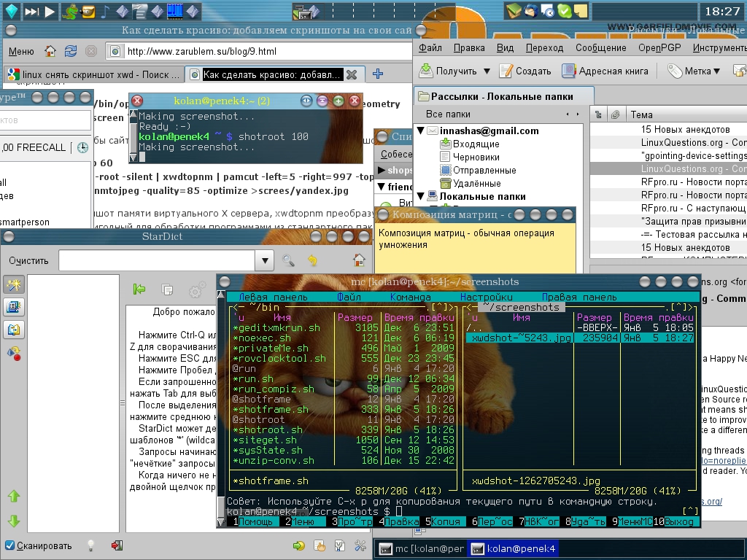Click the StarDict search input field
The width and height of the screenshot is (747, 560).
(x=158, y=260)
